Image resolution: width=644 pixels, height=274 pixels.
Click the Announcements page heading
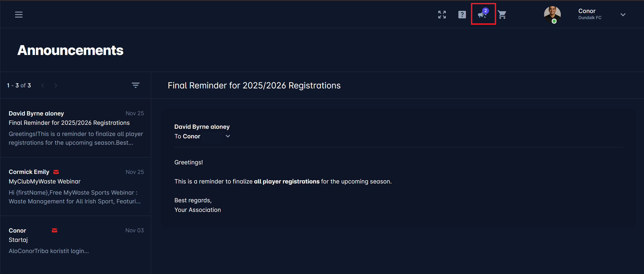[x=70, y=50]
